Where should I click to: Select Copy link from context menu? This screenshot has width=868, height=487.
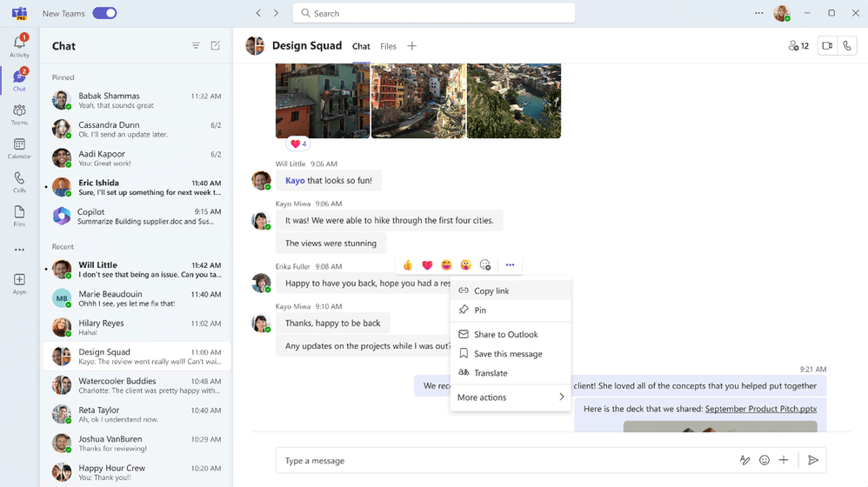tap(491, 291)
